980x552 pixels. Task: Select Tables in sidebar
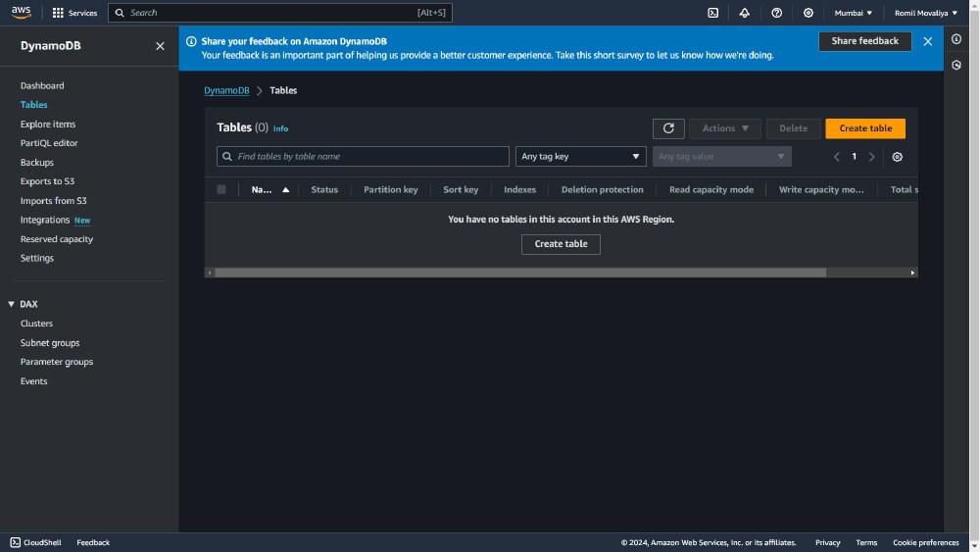coord(33,104)
